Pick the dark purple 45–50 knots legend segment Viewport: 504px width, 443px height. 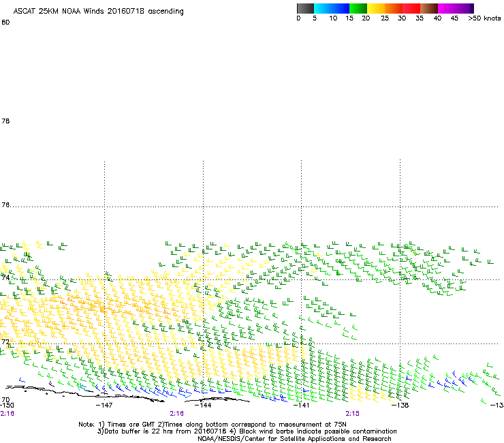(464, 8)
